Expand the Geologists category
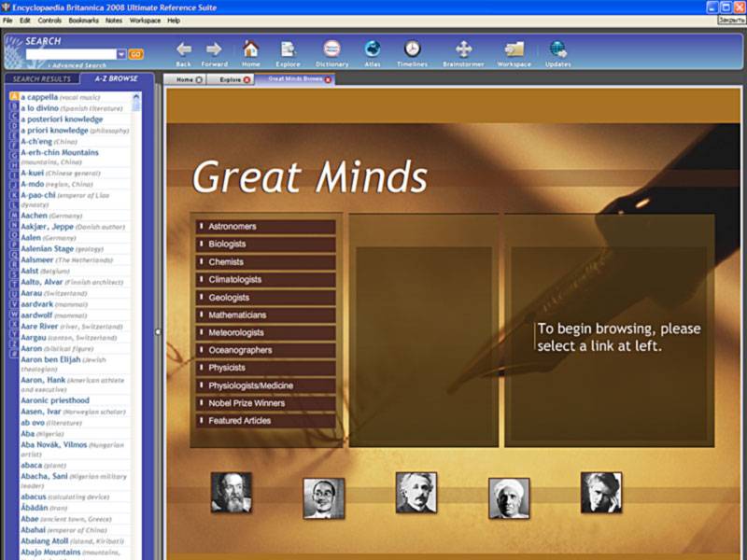 coord(266,298)
